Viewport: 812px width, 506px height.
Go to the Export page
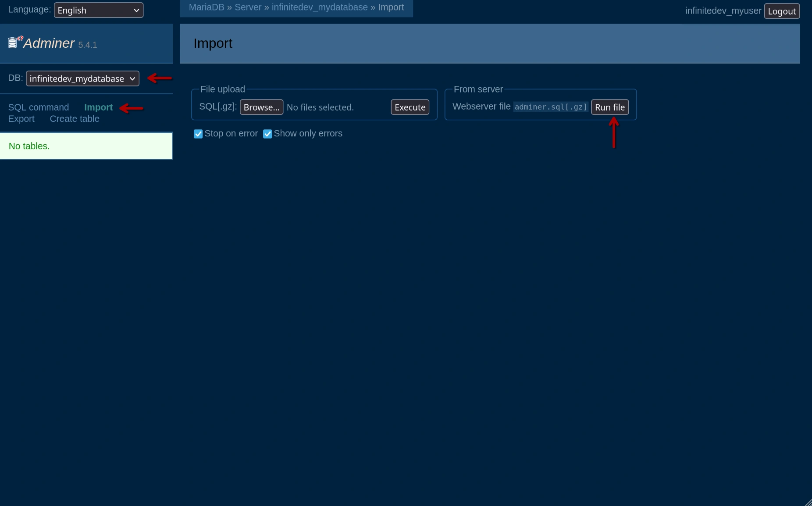click(21, 119)
